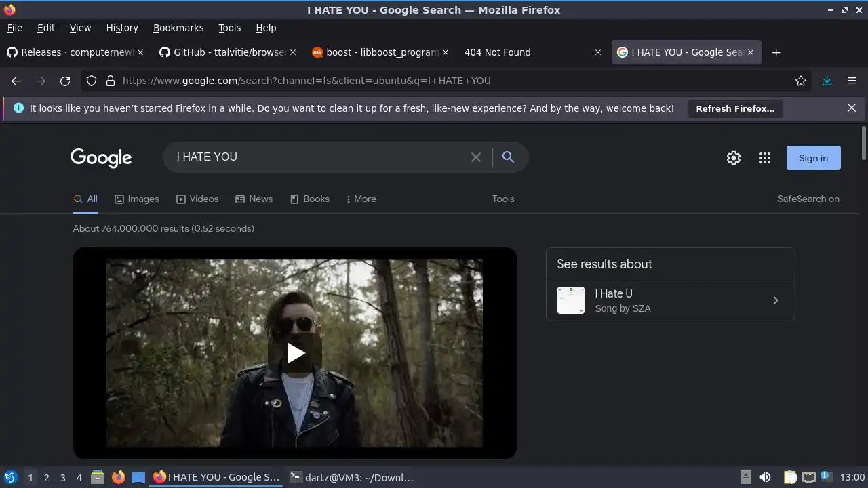This screenshot has width=868, height=488.
Task: Open the View menu
Action: [x=80, y=28]
